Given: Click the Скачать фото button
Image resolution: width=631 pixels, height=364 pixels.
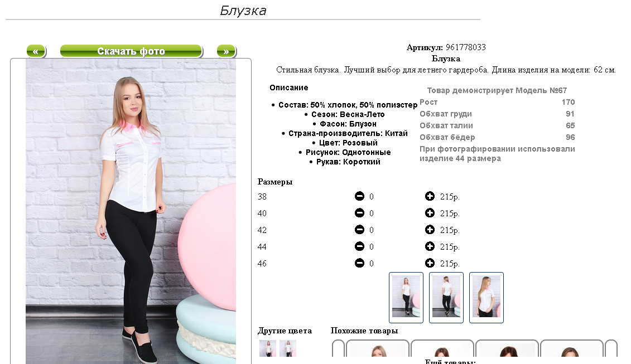Looking at the screenshot, I should coord(131,51).
